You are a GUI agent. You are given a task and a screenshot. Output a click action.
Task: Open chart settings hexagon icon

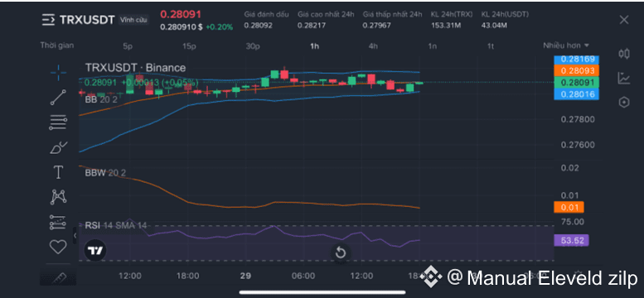coord(624,102)
